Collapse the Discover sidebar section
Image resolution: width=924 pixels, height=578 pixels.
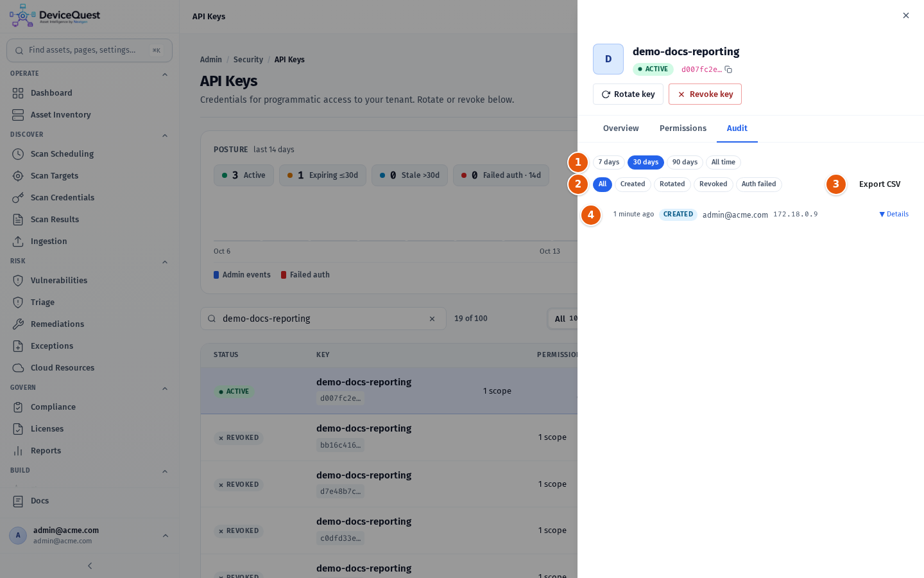[165, 136]
